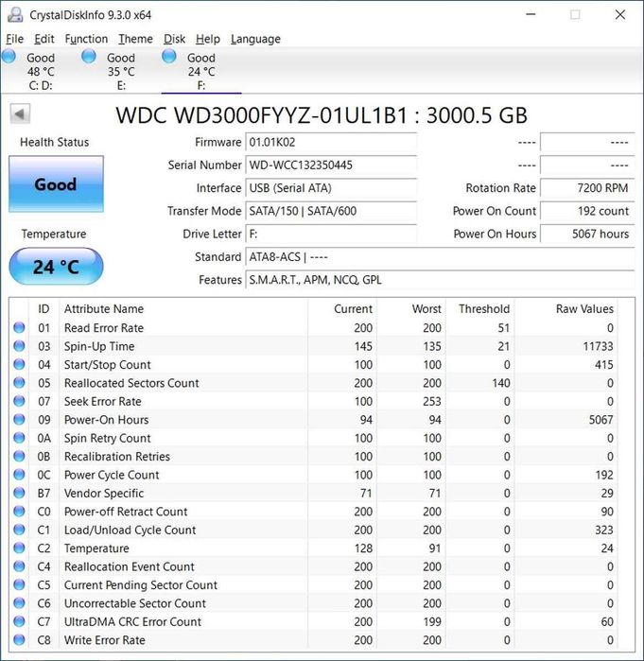Minimize the CrystalDiskInfo window
This screenshot has height=661, width=644.
pos(531,14)
